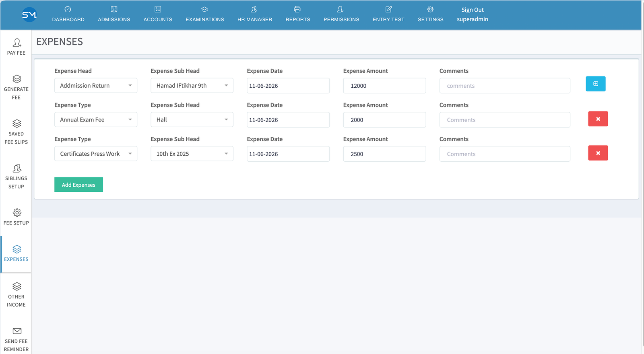Remove the Annual Exam Fee expense row

(598, 119)
